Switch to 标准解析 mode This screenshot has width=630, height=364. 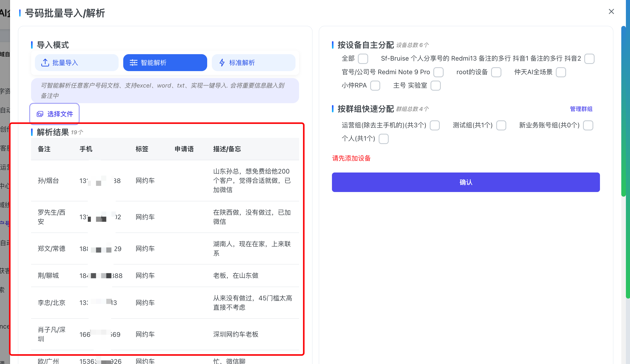pos(253,63)
